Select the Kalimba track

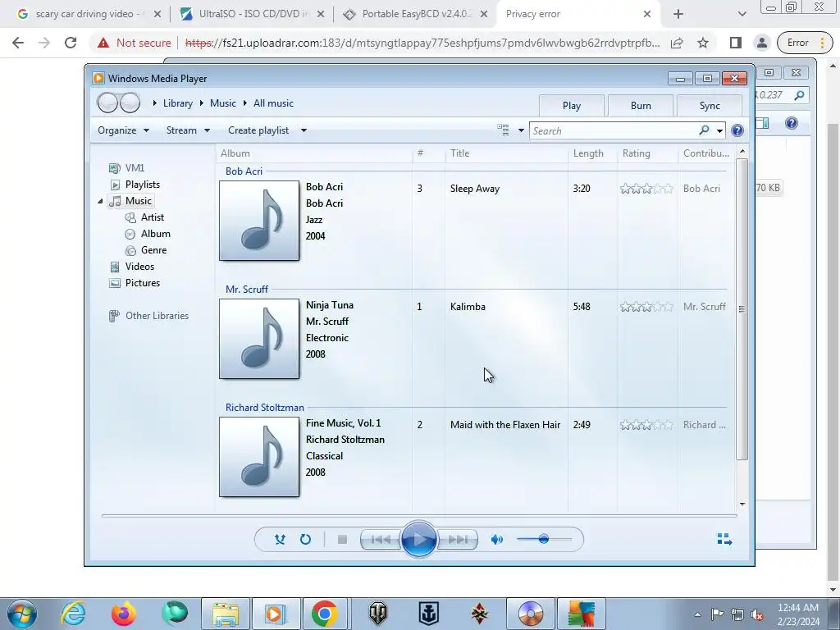468,307
